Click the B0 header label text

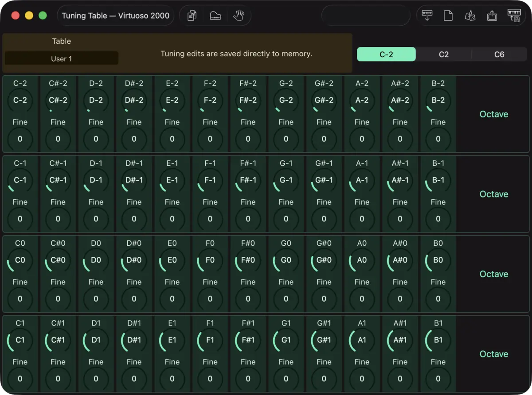coord(438,243)
